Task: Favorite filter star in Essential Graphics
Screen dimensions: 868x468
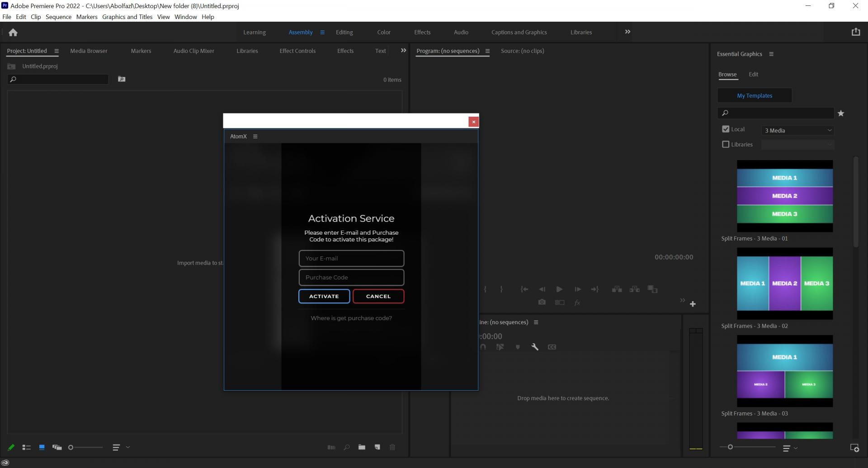Action: click(x=841, y=113)
